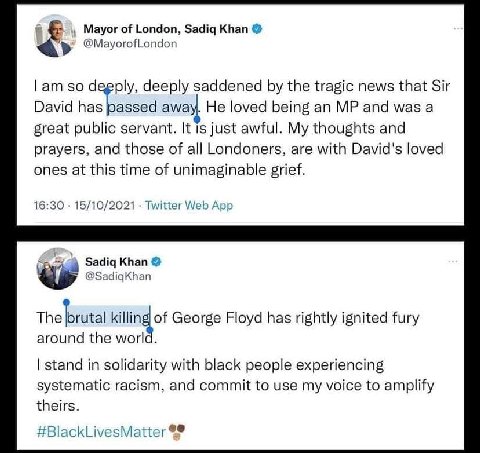The image size is (480, 453).
Task: Click the verified badge beside Sadiq Khan
Action: tap(156, 262)
